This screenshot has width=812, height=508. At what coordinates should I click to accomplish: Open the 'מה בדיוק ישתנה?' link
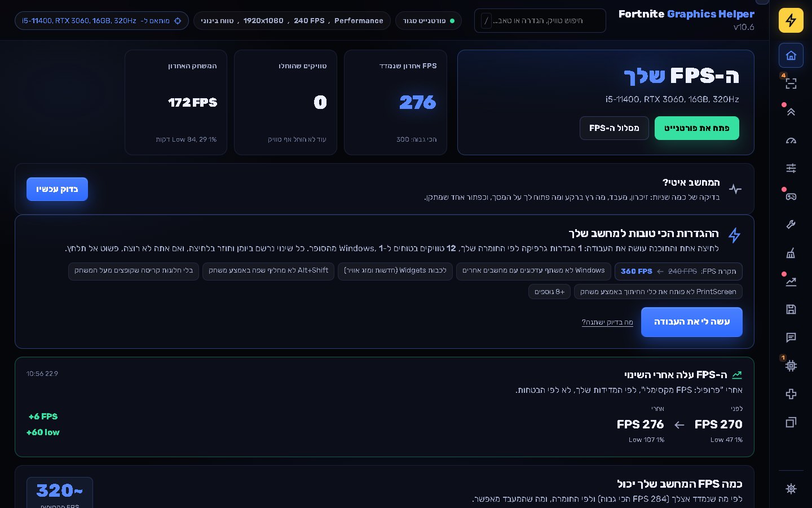[607, 322]
